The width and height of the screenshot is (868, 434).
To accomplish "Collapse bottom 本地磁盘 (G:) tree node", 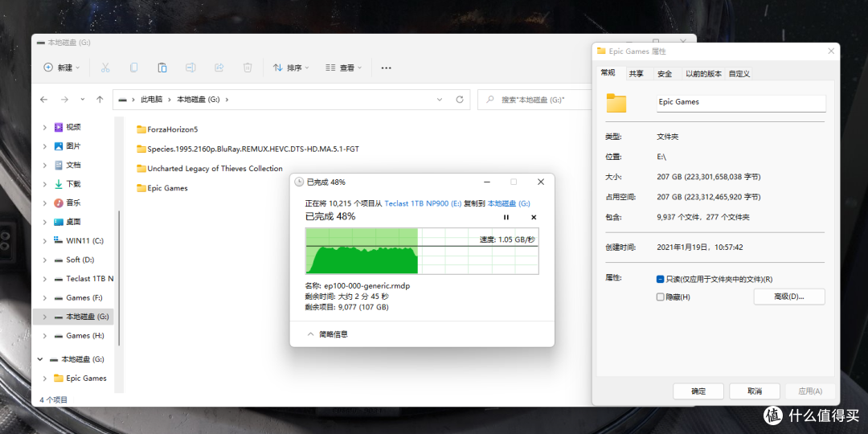I will click(x=40, y=359).
